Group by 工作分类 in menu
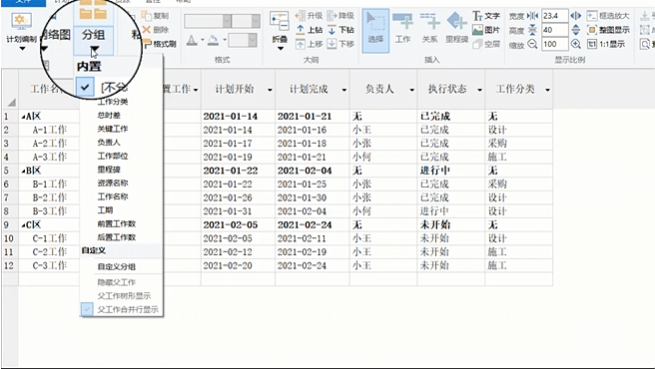 coord(113,102)
